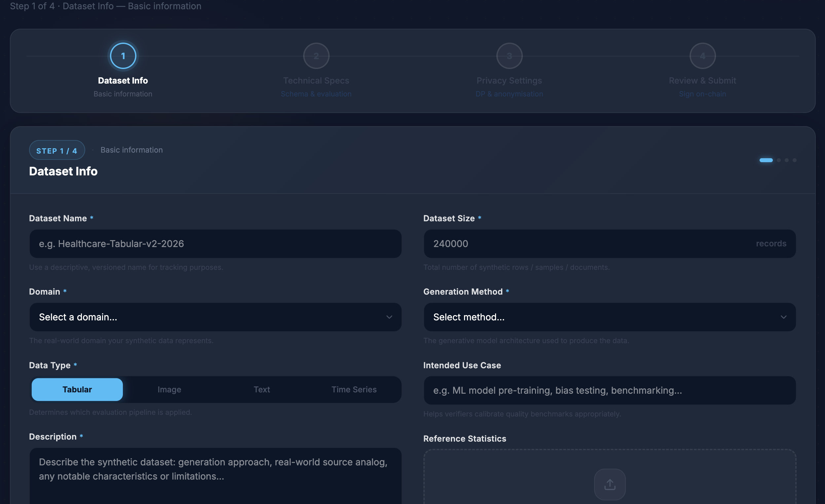Select the Text data type
The image size is (825, 504).
(262, 389)
